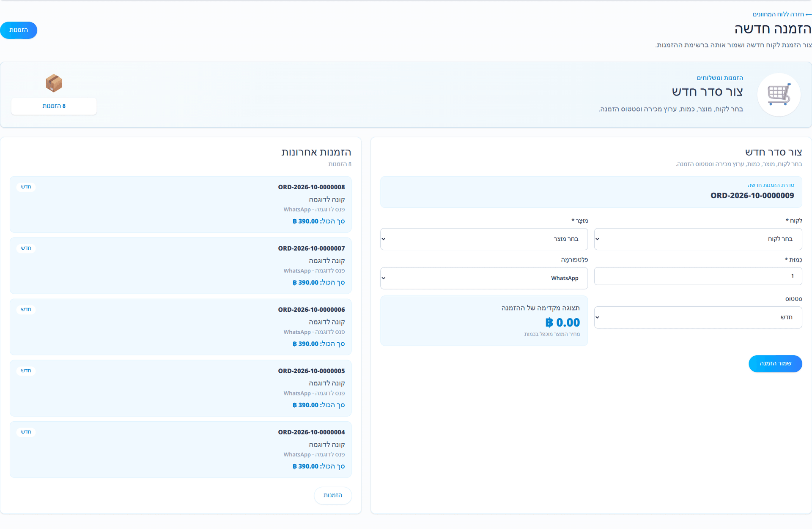Click the 'הזמנות ומשלוחים' label
The width and height of the screenshot is (812, 529).
720,78
